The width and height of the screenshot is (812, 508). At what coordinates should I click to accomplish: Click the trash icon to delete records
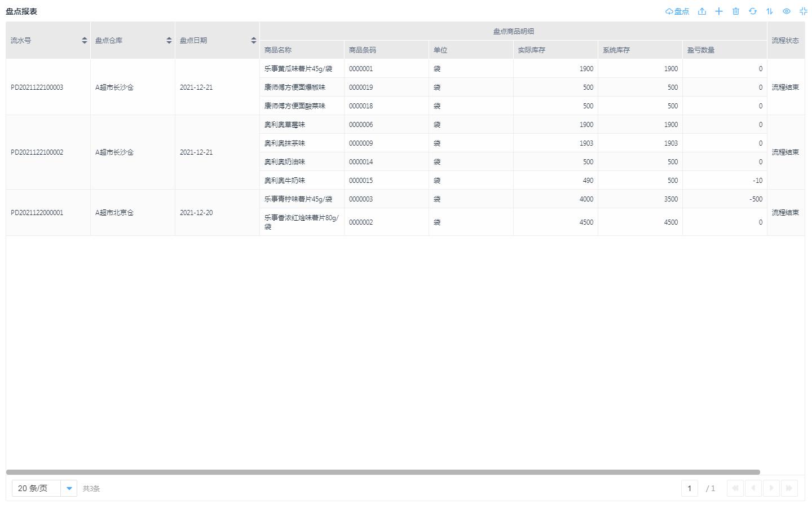(735, 11)
